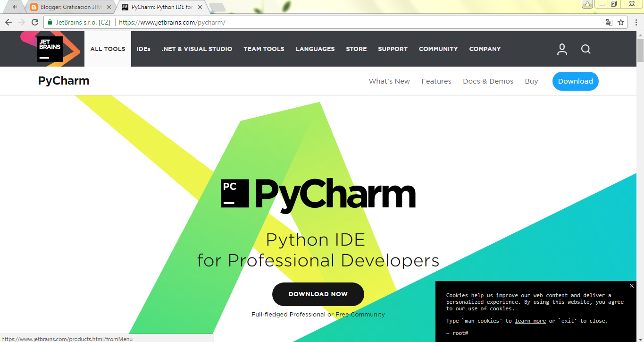644x342 pixels.
Task: Open the SUPPORT menu
Action: (x=393, y=49)
